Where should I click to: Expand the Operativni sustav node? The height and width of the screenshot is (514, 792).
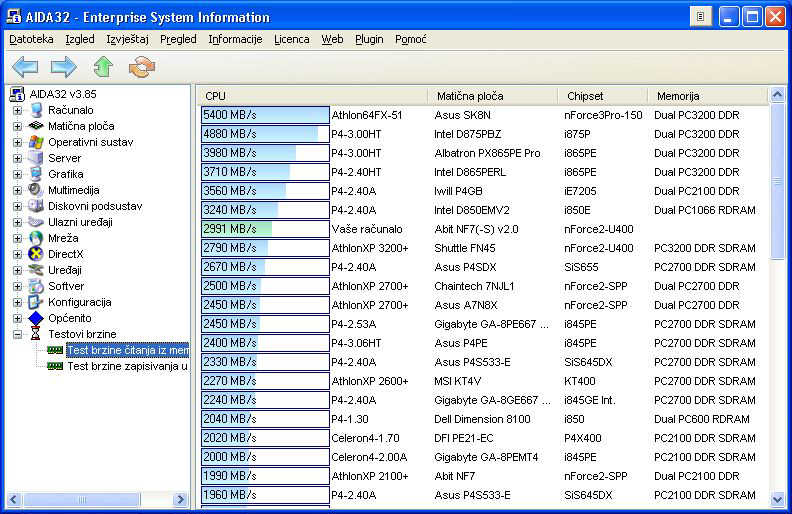(x=17, y=142)
